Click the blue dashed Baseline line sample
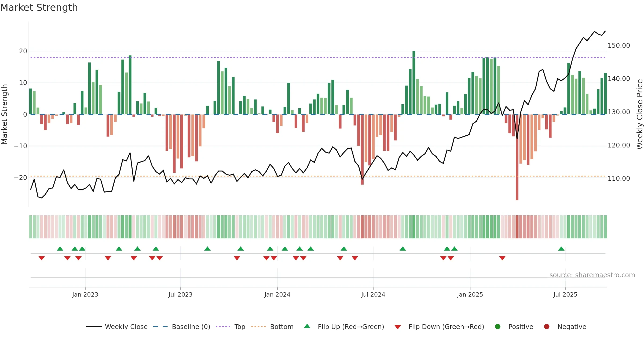 pos(160,327)
